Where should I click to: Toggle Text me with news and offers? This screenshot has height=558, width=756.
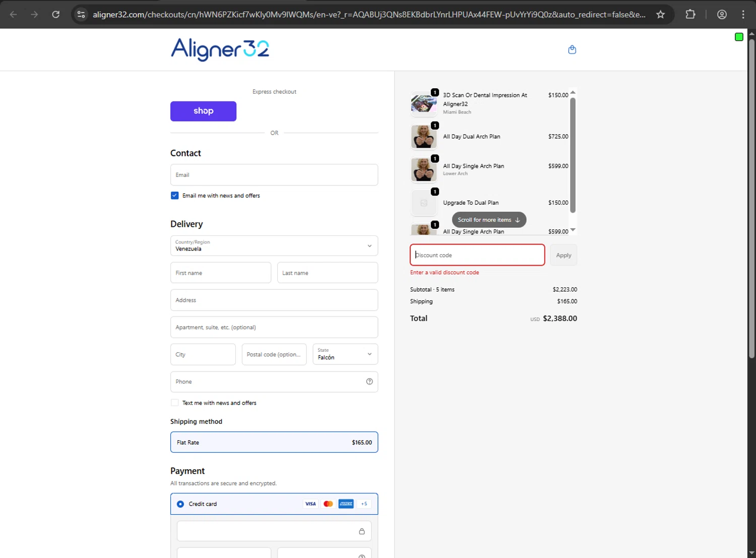[x=174, y=403]
